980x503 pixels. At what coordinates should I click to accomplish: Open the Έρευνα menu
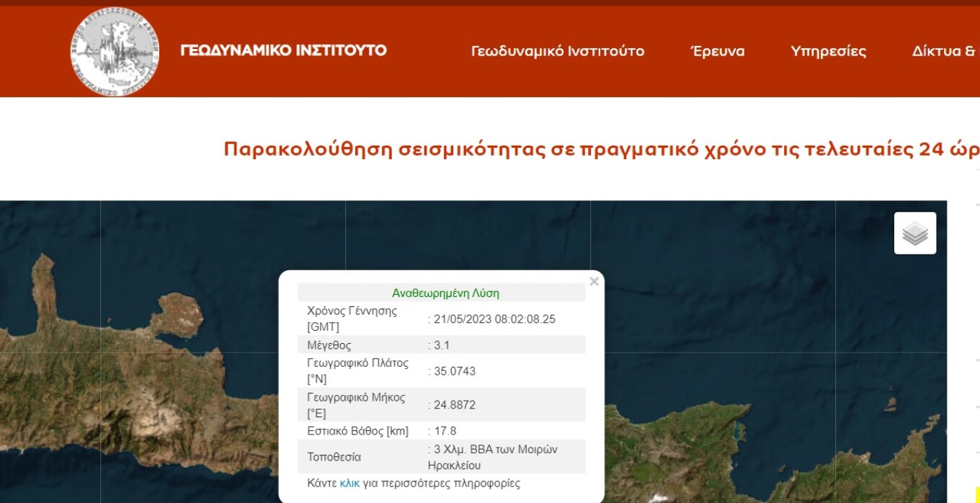tap(718, 51)
